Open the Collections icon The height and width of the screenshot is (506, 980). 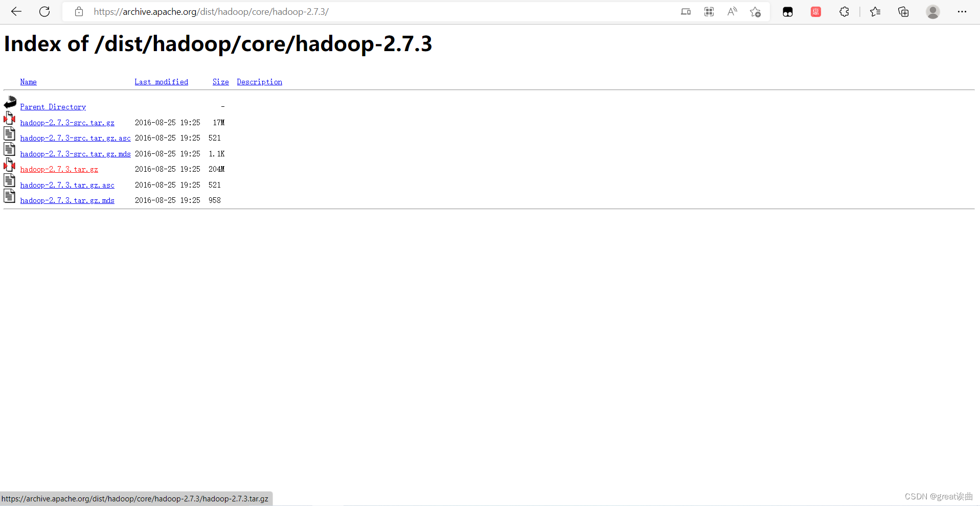[x=903, y=12]
